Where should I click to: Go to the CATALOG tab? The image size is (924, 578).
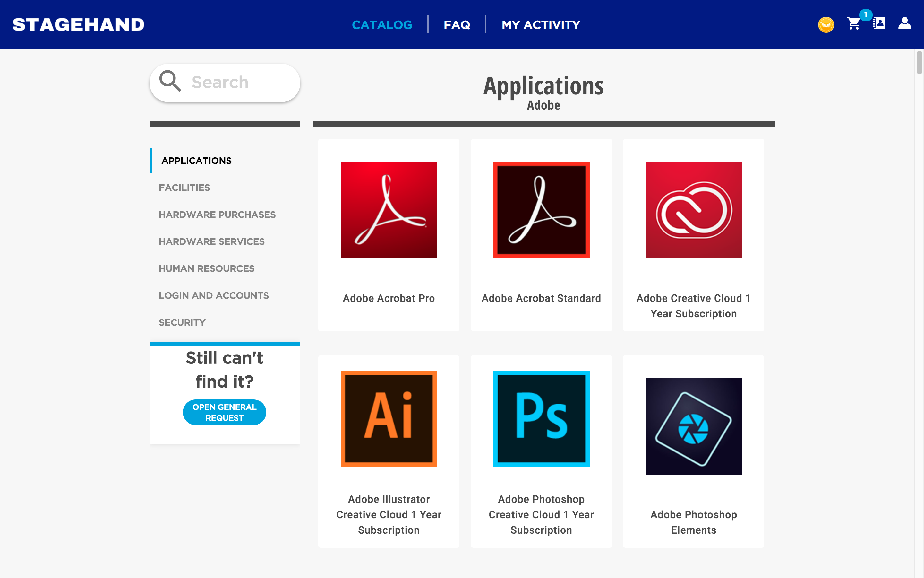[x=382, y=25]
